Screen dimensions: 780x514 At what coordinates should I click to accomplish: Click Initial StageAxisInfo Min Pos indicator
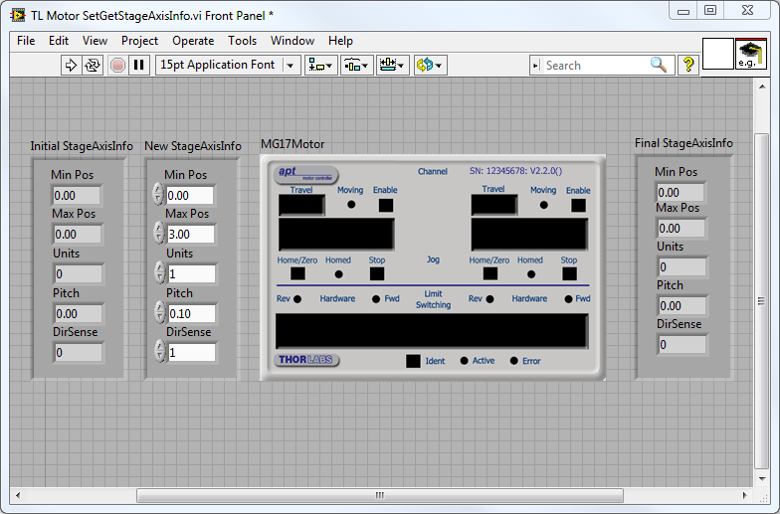click(x=76, y=195)
